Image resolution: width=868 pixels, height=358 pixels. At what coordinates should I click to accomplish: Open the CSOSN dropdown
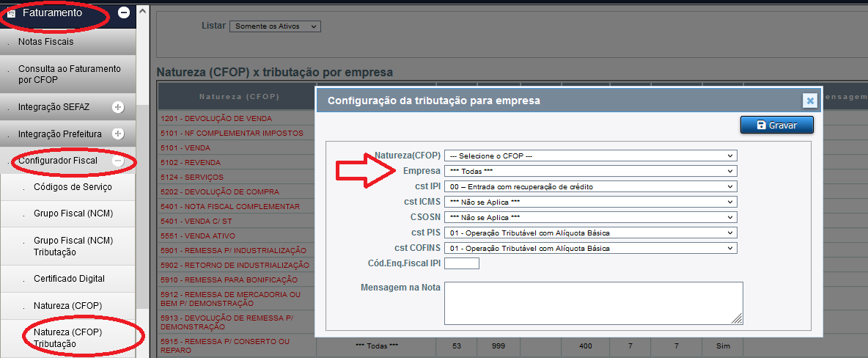(x=590, y=217)
